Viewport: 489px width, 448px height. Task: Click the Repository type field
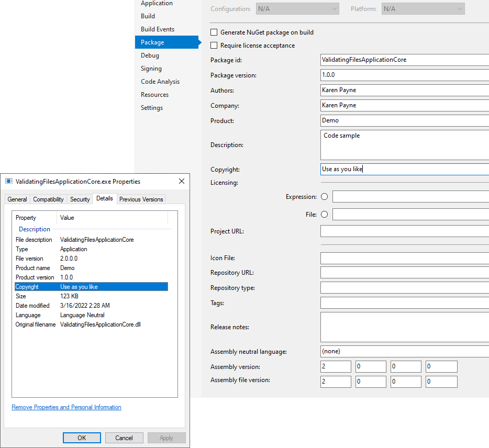tap(405, 288)
